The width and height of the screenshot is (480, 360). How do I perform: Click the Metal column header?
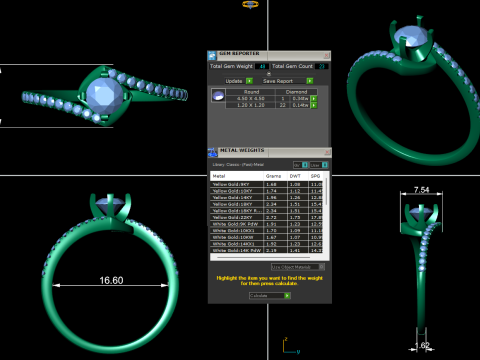(x=237, y=176)
